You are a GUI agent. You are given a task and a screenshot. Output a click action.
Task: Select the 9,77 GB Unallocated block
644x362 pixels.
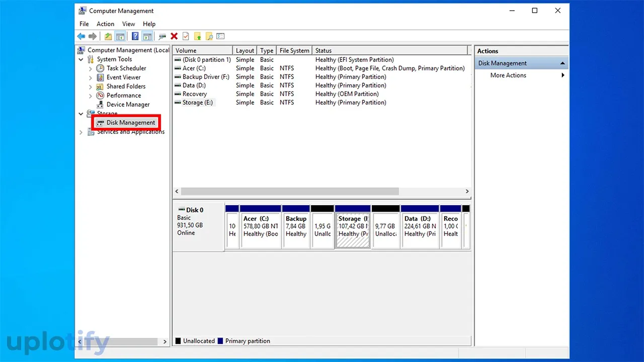[x=386, y=226]
